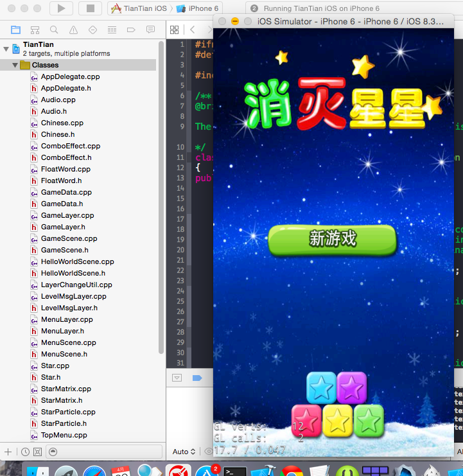This screenshot has height=476, width=463.
Task: Open GameScene.cpp
Action: 69,238
